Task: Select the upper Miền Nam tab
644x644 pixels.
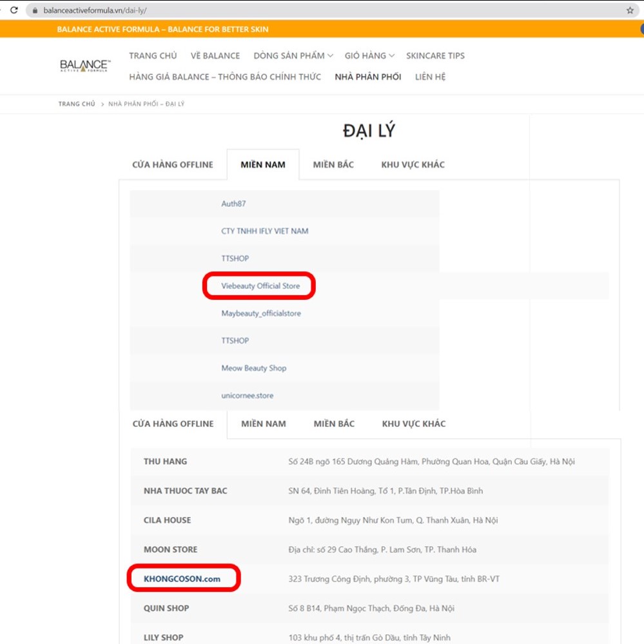Action: 263,164
